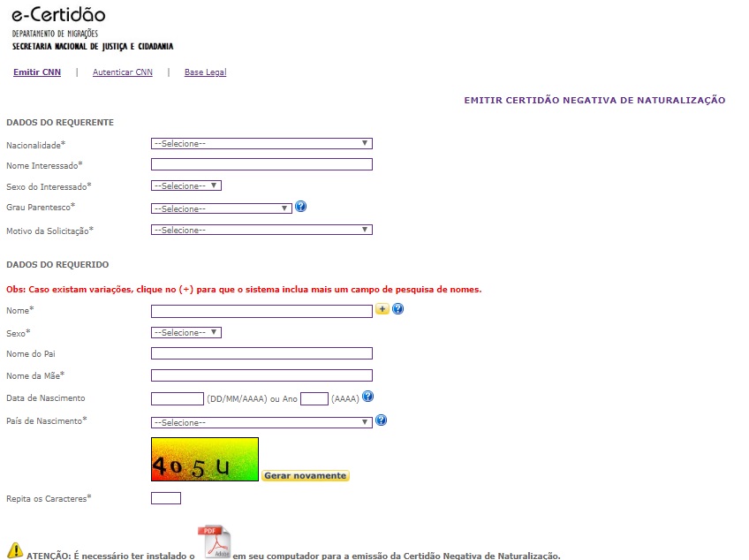The image size is (749, 560).
Task: Click the help icon beside País de Nascimento
Action: 382,420
